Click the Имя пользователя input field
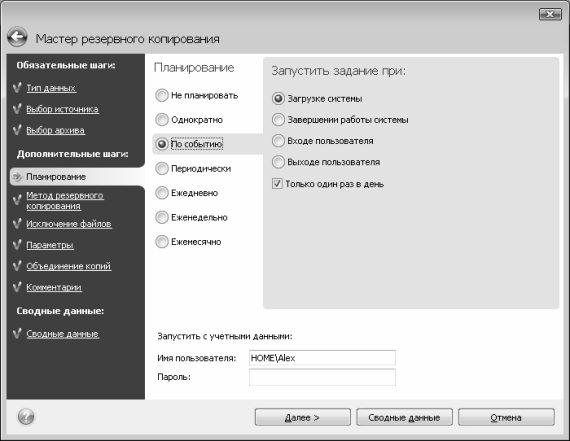The width and height of the screenshot is (570, 441). pyautogui.click(x=322, y=358)
